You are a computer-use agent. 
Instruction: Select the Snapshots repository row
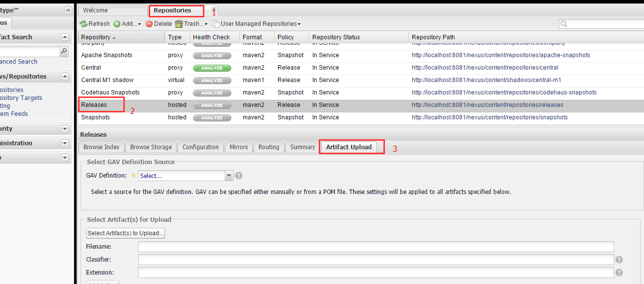coord(361,117)
